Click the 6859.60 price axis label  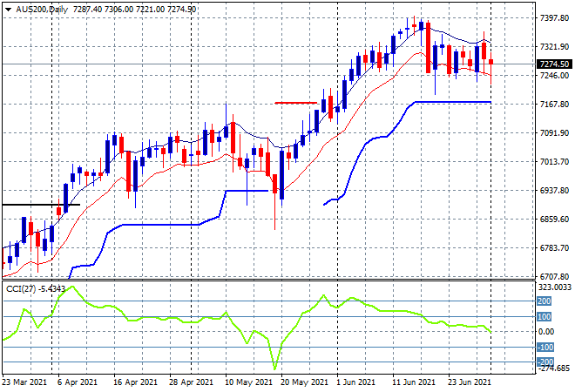click(554, 220)
